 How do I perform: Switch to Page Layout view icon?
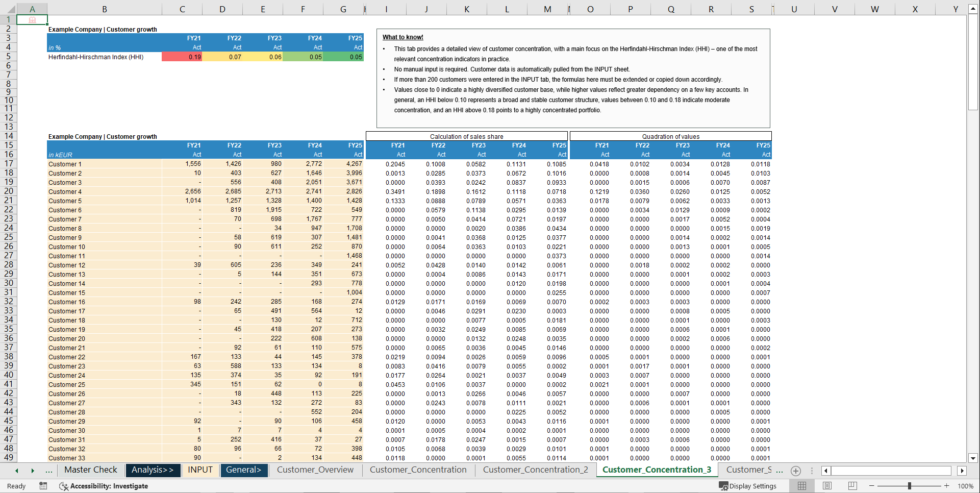point(826,486)
